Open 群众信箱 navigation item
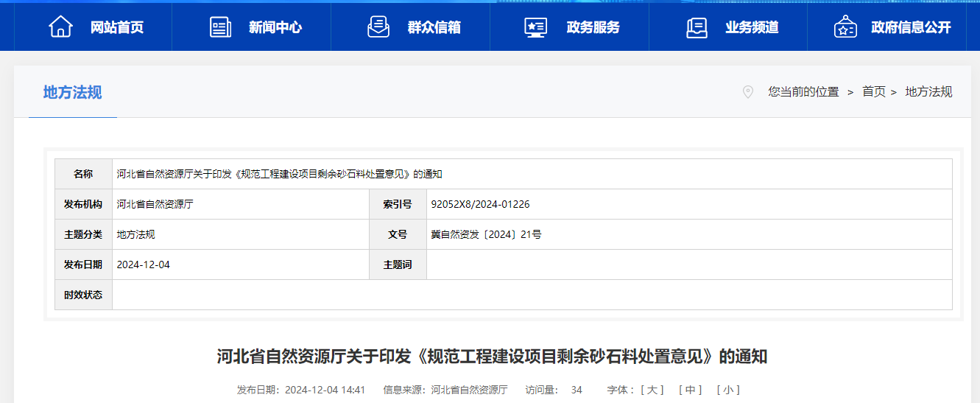The width and height of the screenshot is (980, 403). [x=434, y=27]
